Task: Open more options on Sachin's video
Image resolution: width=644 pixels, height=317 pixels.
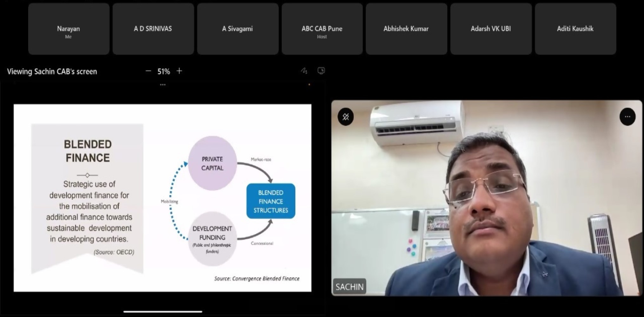Action: pos(627,117)
